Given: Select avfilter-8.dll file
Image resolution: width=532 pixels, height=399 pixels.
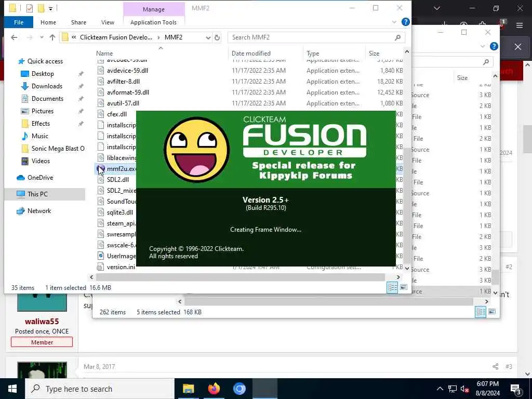Looking at the screenshot, I should (x=123, y=82).
